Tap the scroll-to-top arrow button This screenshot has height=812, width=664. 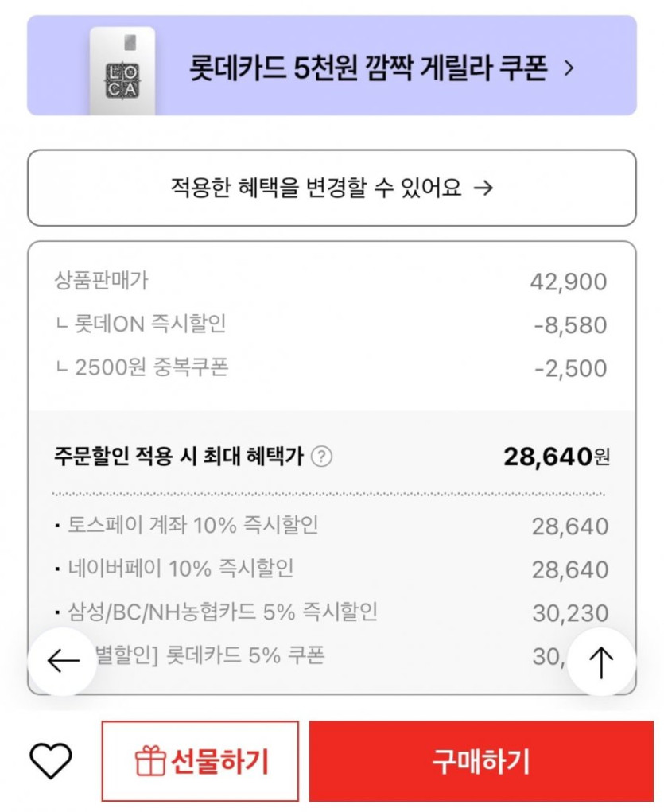(x=601, y=662)
